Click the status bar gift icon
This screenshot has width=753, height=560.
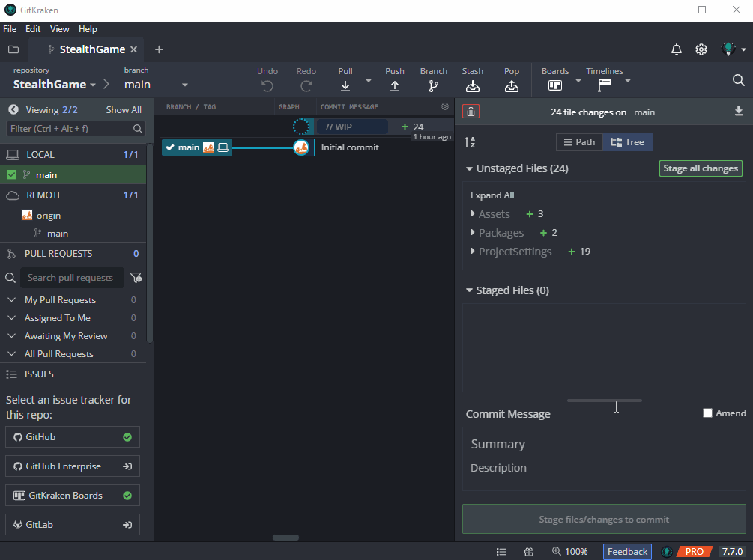tap(529, 552)
